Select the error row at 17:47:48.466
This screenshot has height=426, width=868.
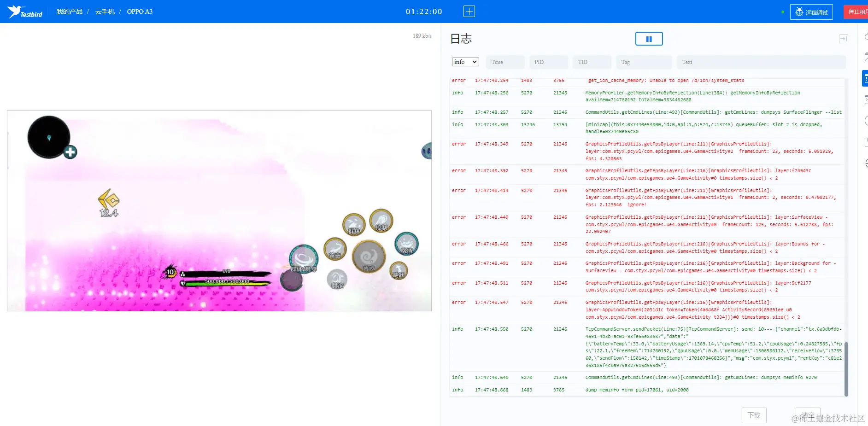[647, 247]
